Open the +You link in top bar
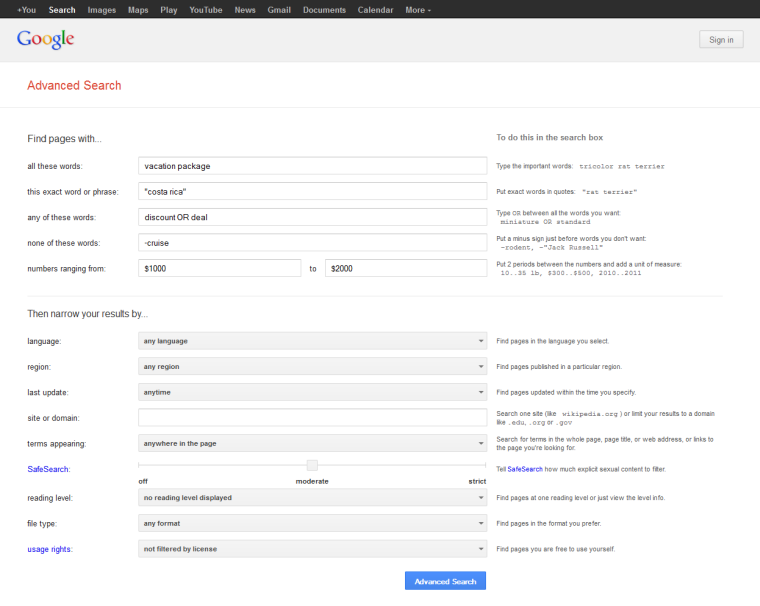The height and width of the screenshot is (606, 760). pyautogui.click(x=27, y=10)
